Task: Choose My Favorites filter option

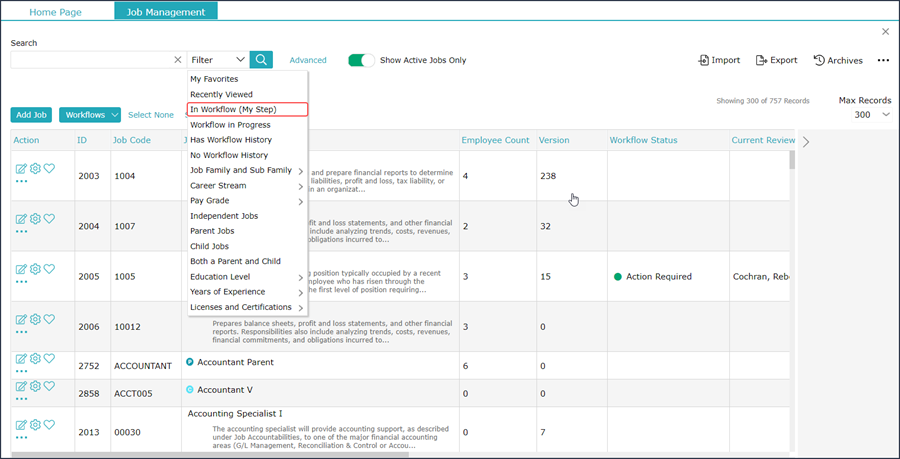Action: coord(214,79)
